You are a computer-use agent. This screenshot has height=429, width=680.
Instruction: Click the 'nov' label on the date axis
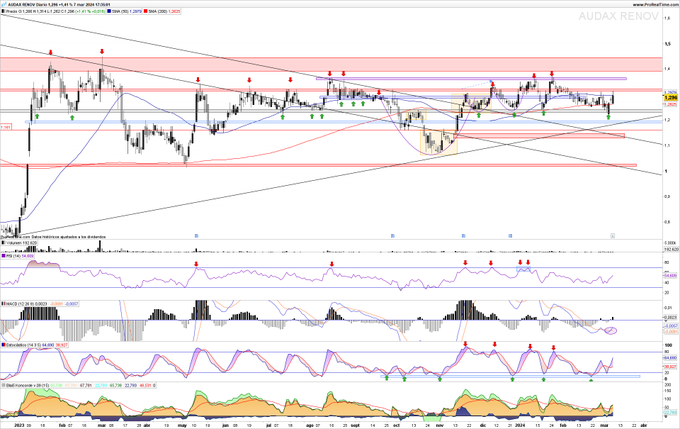click(439, 426)
